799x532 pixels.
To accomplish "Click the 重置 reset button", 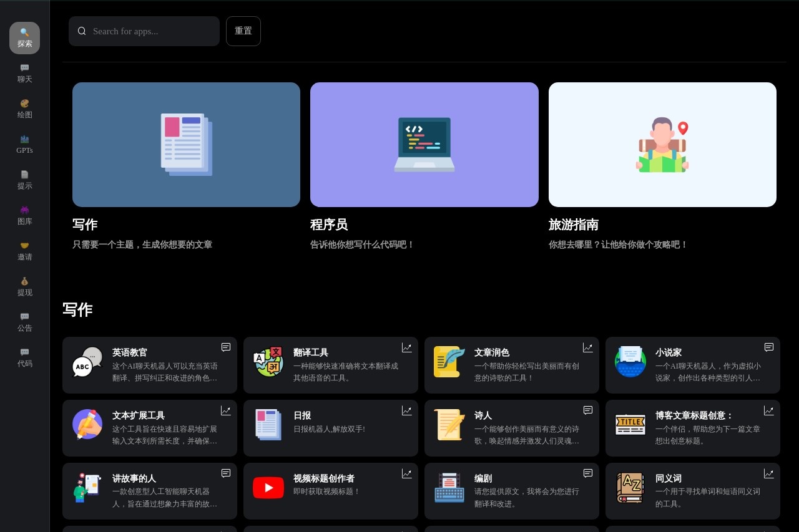I will coord(243,31).
